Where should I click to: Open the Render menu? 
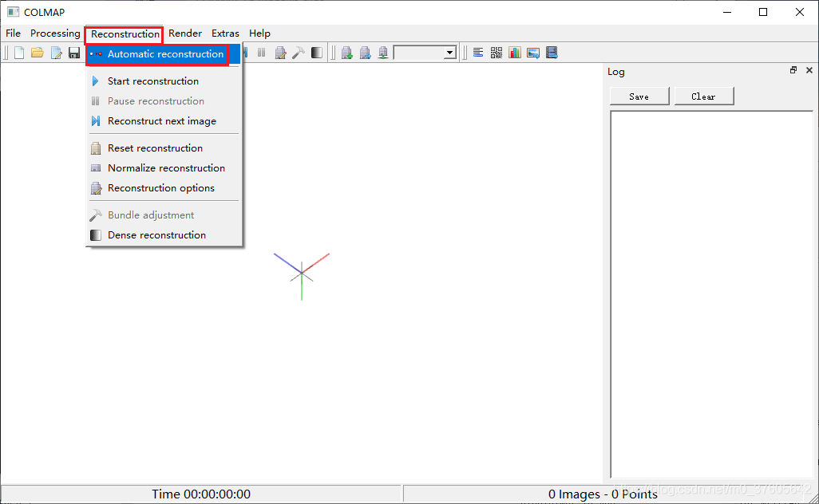185,33
